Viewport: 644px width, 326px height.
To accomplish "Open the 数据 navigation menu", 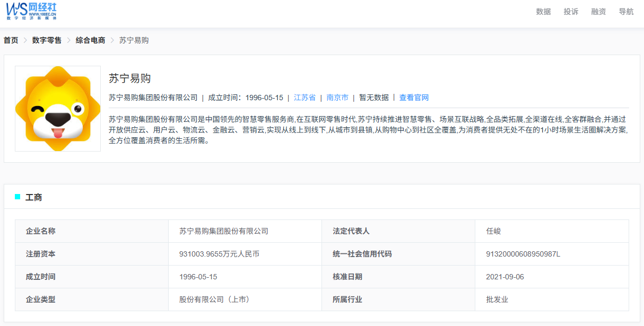I will (543, 12).
